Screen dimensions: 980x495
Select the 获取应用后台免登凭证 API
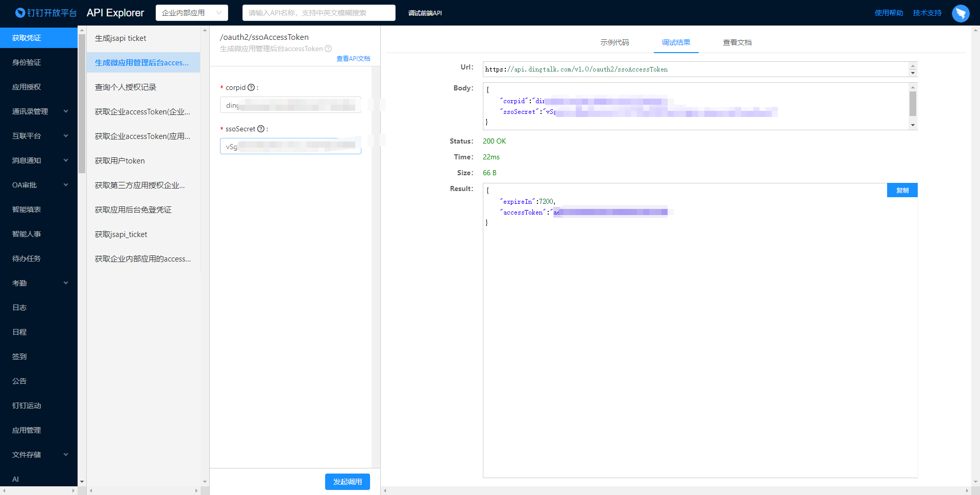point(143,210)
